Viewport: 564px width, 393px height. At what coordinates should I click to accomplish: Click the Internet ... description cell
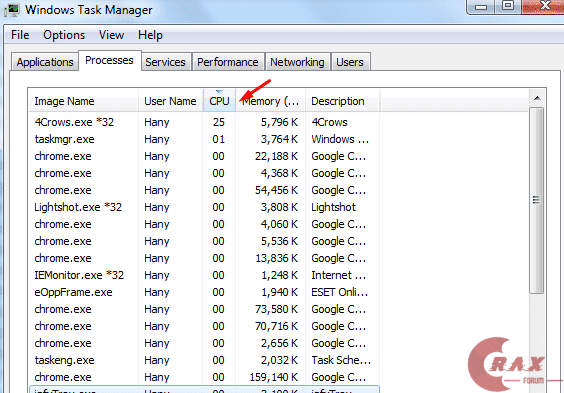[x=338, y=275]
